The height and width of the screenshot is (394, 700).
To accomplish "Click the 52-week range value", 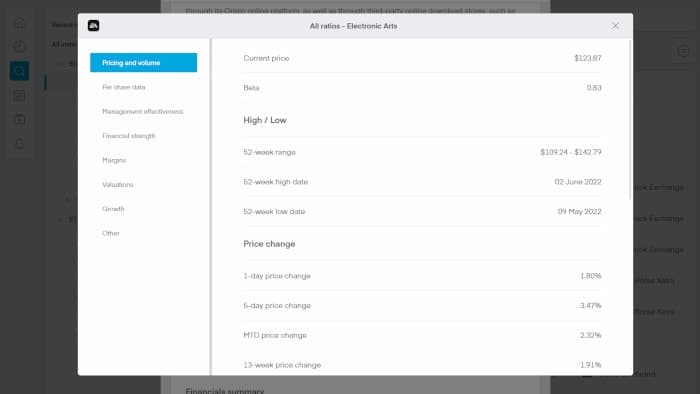I will point(571,152).
